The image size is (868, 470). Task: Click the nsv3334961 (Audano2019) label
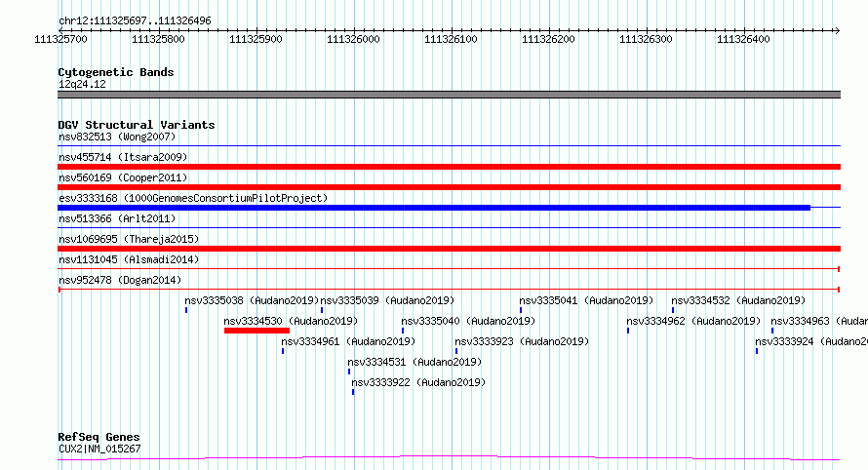coord(348,341)
